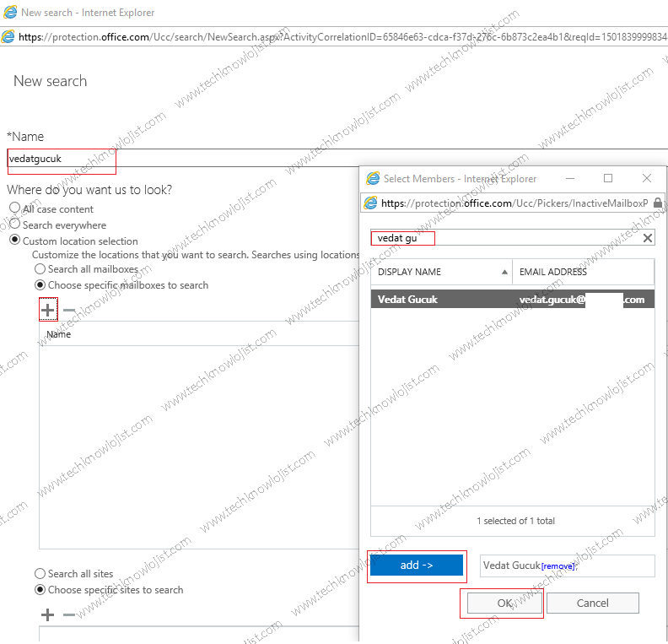This screenshot has width=668, height=644.
Task: Select Custom location selection radio option
Action: (x=14, y=240)
